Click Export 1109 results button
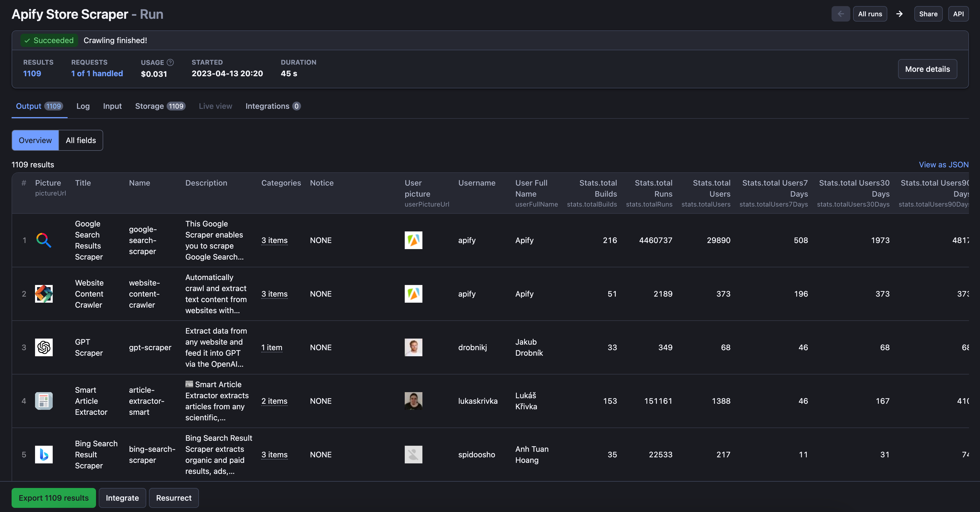This screenshot has width=980, height=512. 54,498
